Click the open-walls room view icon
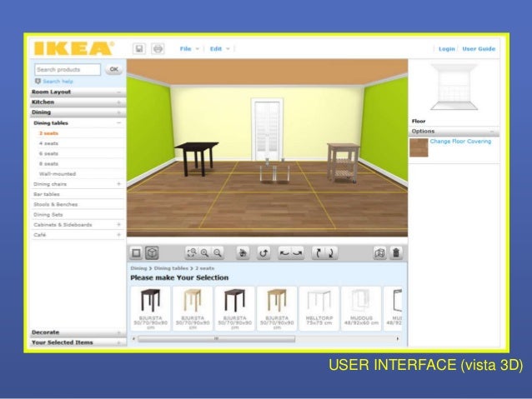 pyautogui.click(x=379, y=253)
